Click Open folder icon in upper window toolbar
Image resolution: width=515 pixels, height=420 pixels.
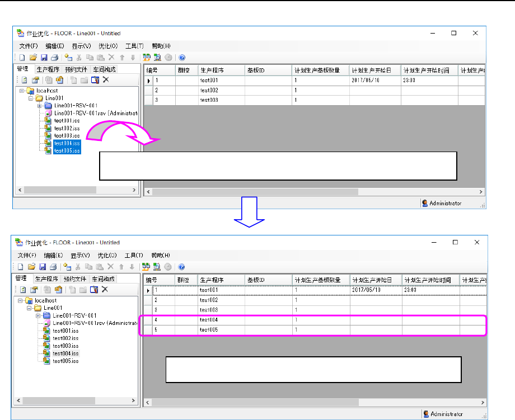33,58
